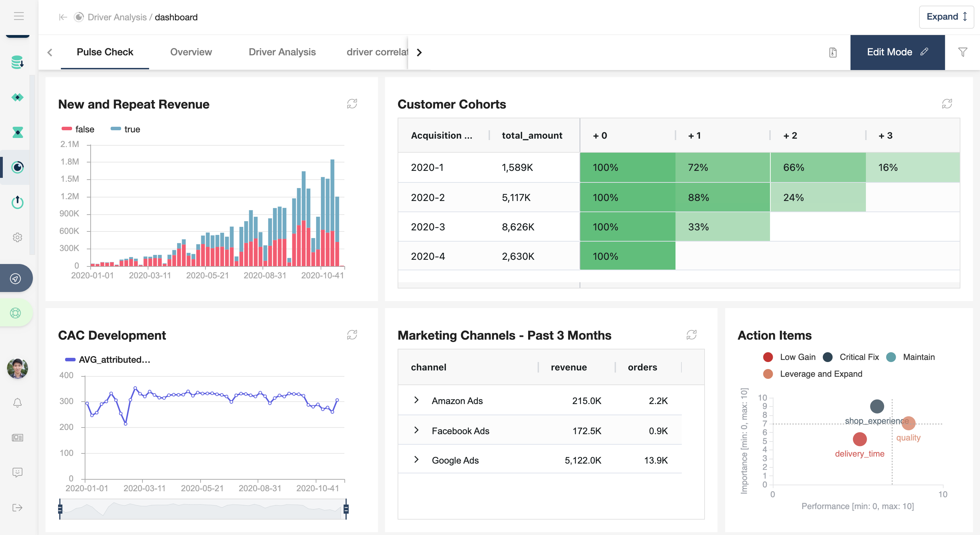
Task: Switch to the Overview tab
Action: tap(191, 52)
